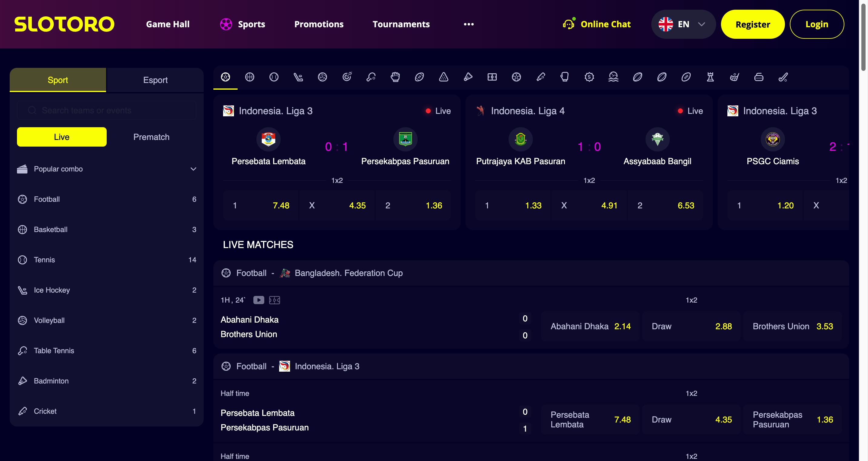
Task: Click the Login button
Action: click(817, 24)
